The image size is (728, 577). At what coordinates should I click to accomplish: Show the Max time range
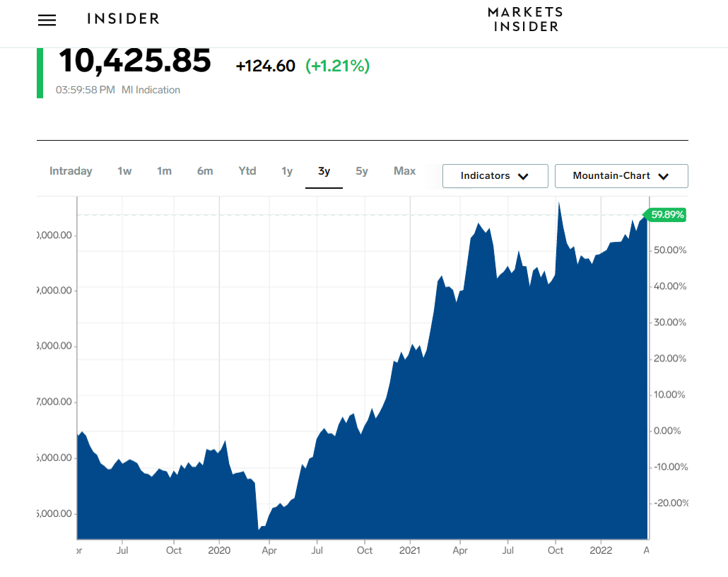point(404,171)
